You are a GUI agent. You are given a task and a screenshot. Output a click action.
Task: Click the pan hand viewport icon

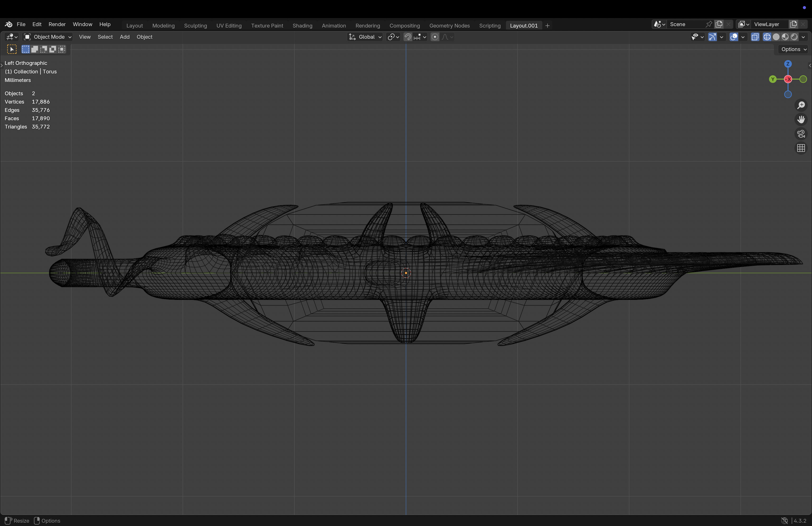801,120
